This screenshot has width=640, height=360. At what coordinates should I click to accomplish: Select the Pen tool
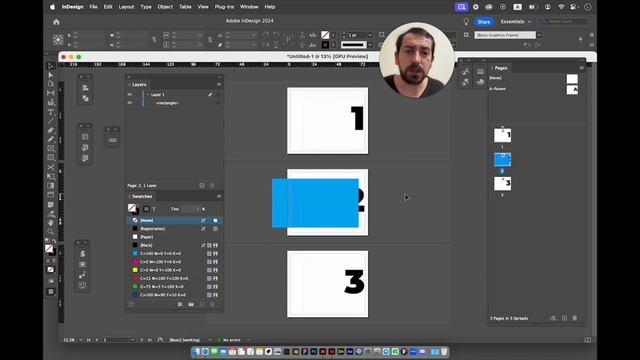tap(51, 130)
